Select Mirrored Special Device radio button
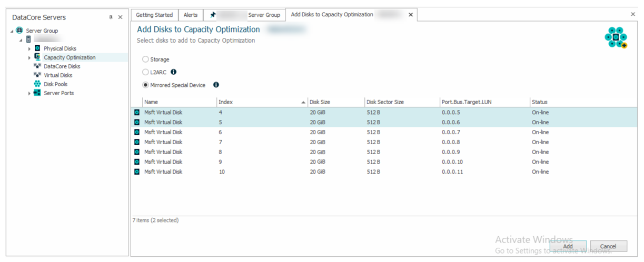Screen dimensions: 644x262 click(146, 85)
